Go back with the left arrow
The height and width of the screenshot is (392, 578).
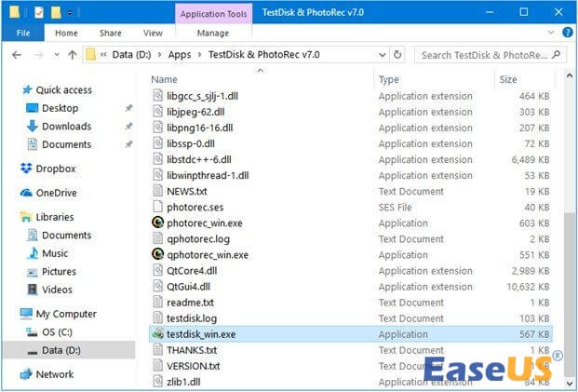coord(17,55)
